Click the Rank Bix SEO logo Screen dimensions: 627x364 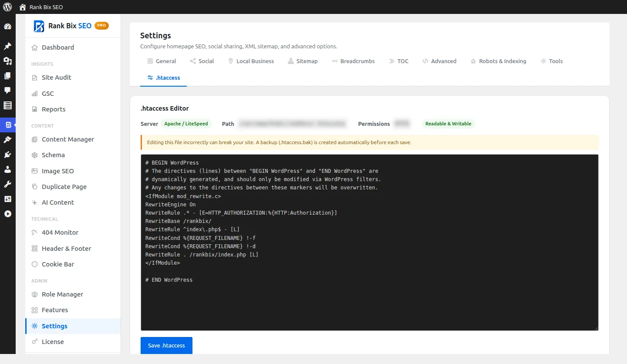pos(63,26)
